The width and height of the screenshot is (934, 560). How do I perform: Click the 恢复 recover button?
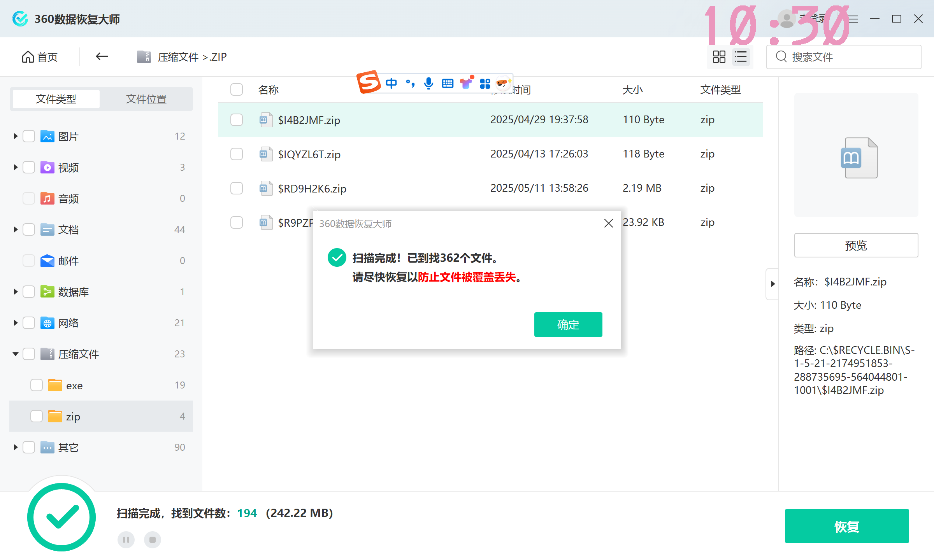tap(846, 526)
